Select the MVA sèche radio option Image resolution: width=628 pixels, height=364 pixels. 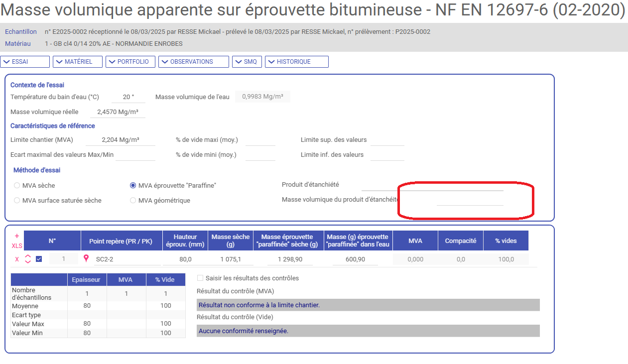(17, 186)
